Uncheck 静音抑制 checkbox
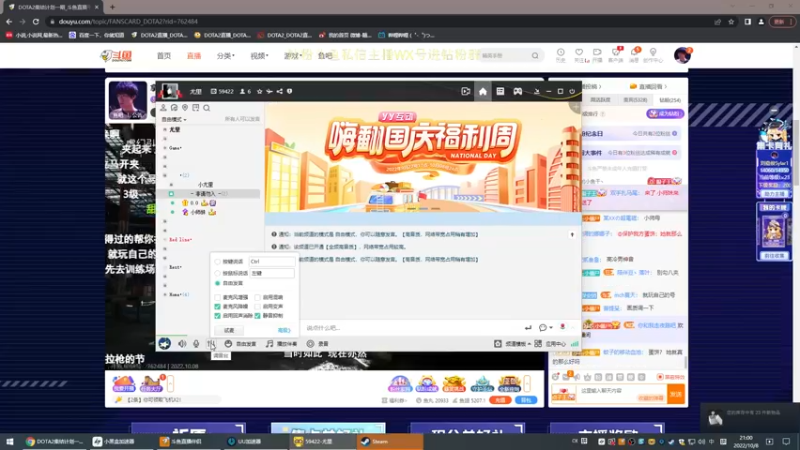The image size is (800, 450). (257, 316)
